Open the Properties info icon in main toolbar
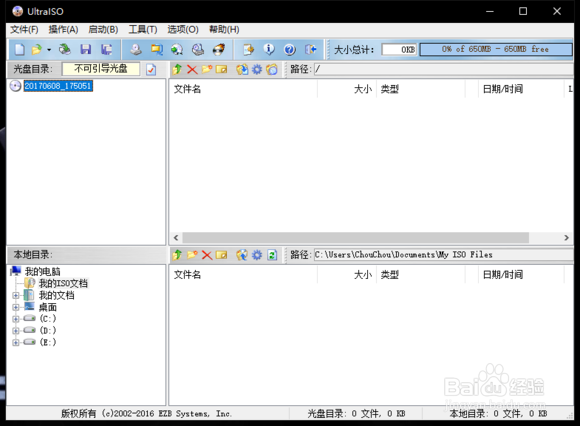Viewport: 580px width, 426px height. [x=269, y=49]
